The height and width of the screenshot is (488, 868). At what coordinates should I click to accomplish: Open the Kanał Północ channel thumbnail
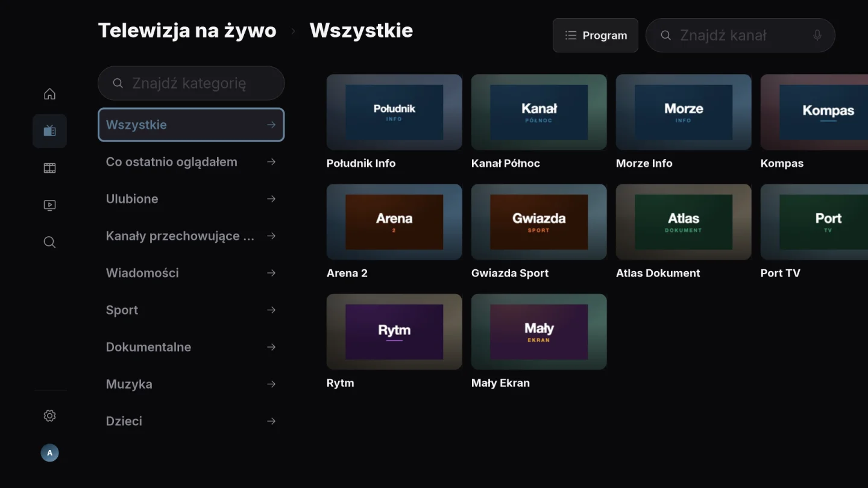point(539,112)
